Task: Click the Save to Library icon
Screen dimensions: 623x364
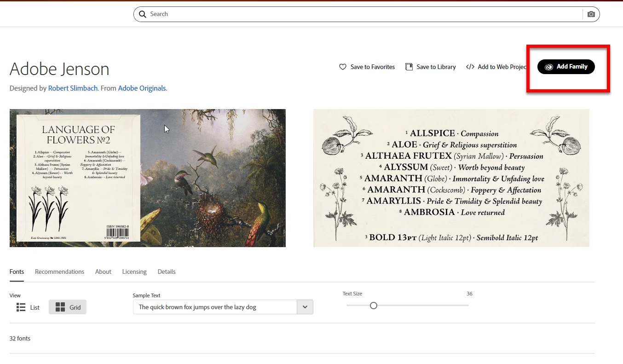Action: 409,67
